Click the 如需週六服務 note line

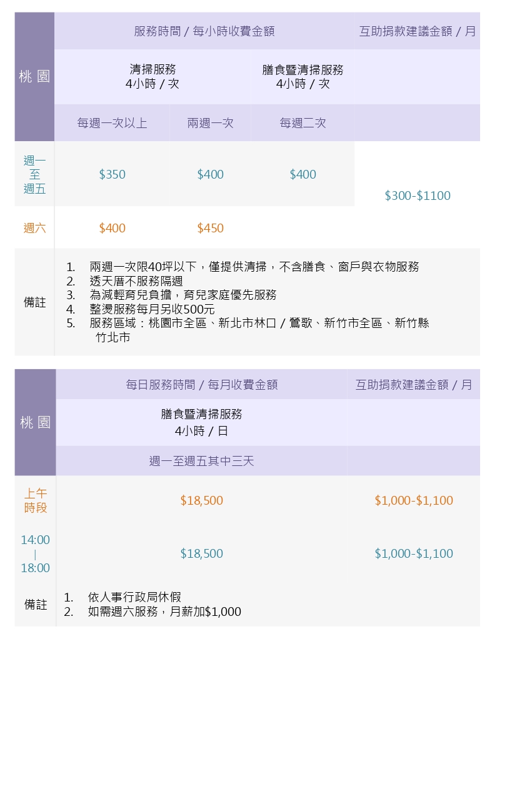pyautogui.click(x=153, y=612)
